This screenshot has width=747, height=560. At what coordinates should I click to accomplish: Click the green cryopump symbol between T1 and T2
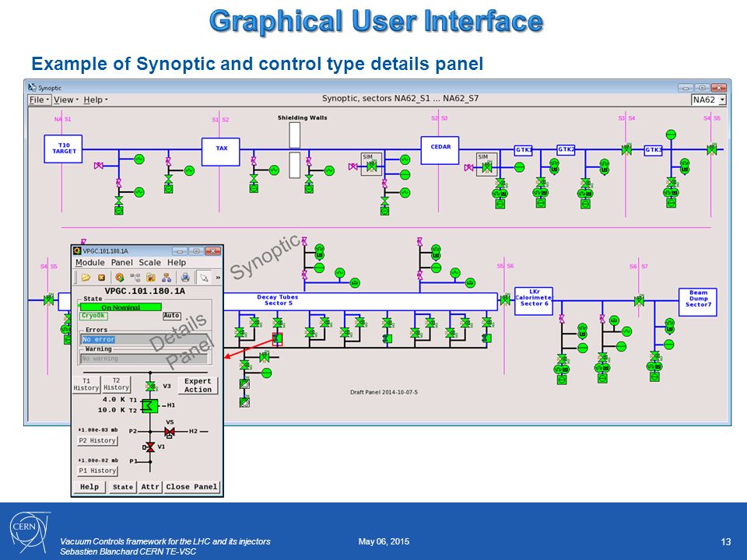(x=150, y=406)
